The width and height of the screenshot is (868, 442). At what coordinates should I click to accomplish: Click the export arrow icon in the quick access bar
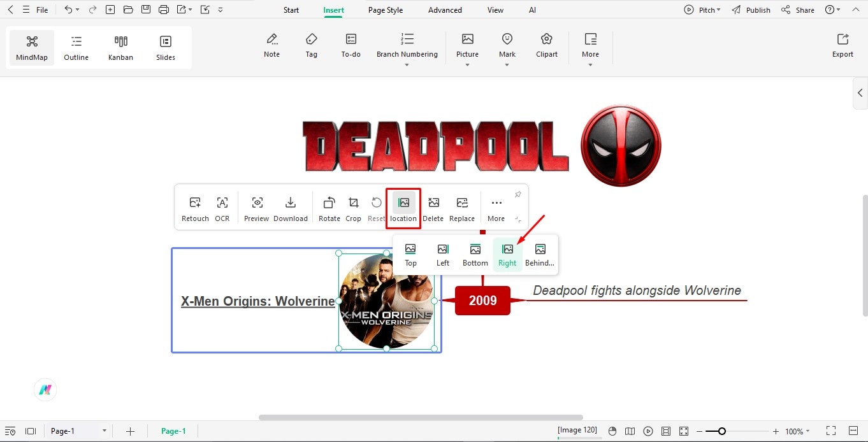point(182,10)
